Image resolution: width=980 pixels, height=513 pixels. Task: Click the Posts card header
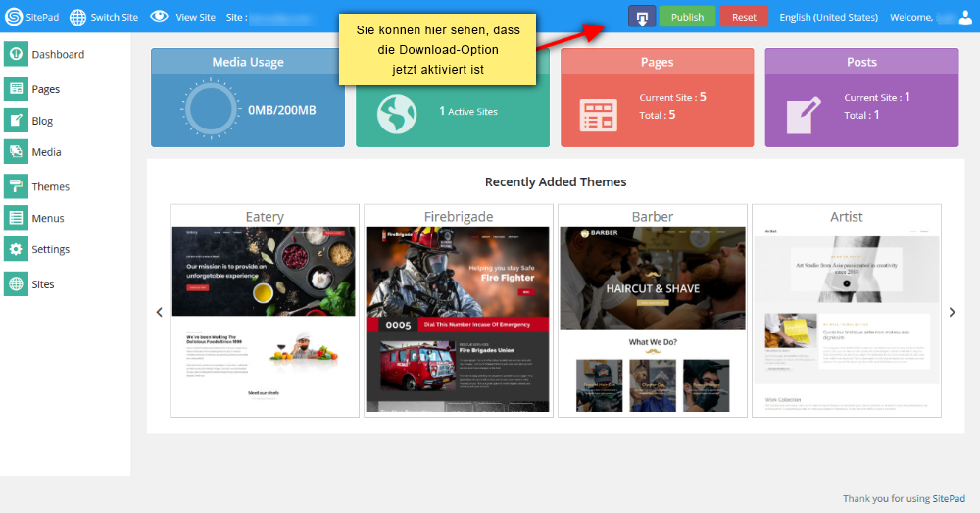[861, 62]
